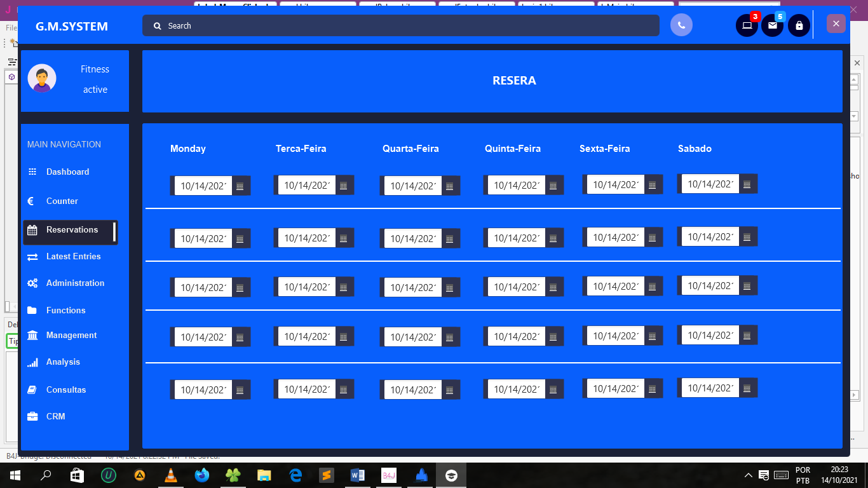868x488 pixels.
Task: Open calendar picker for Sabado, first row
Action: tap(747, 184)
